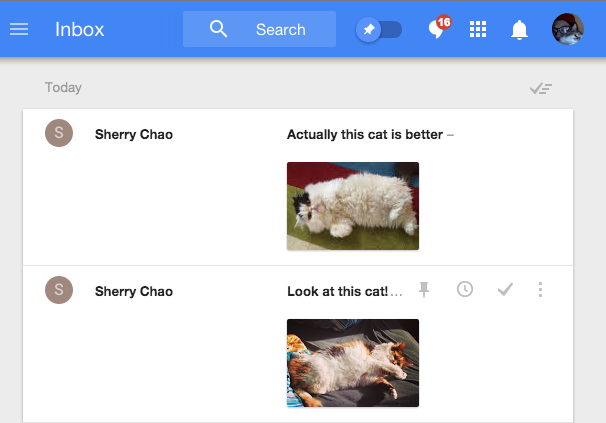Open more options for second email
The image size is (606, 423).
coord(541,290)
